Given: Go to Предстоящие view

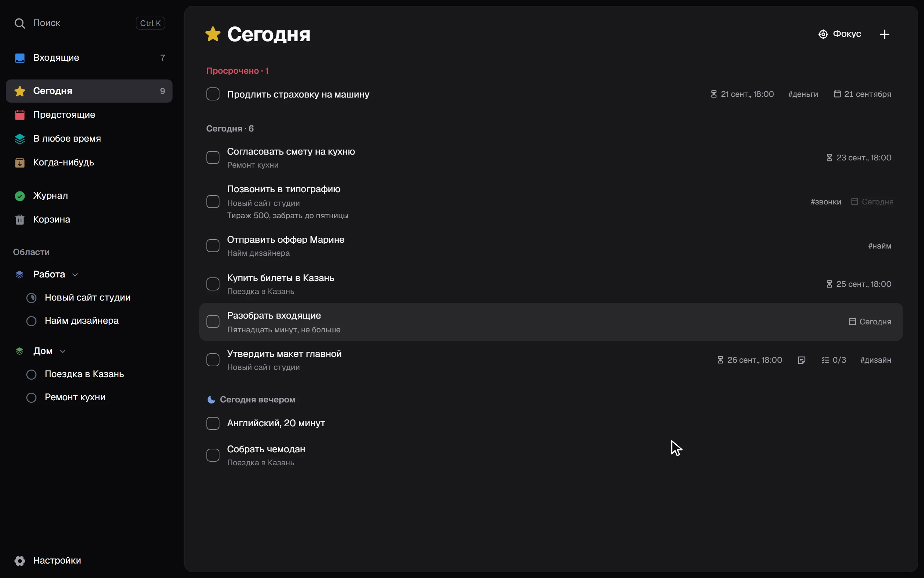Looking at the screenshot, I should [x=89, y=115].
